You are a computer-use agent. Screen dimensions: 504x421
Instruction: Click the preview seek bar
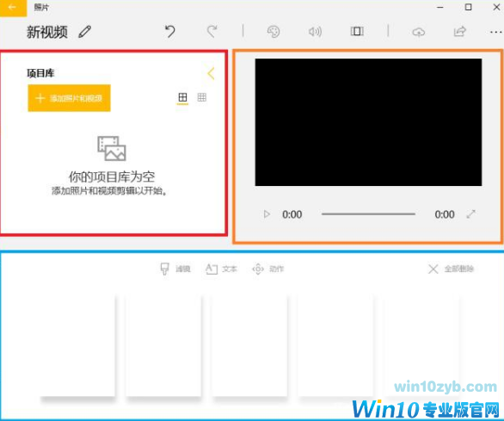368,214
